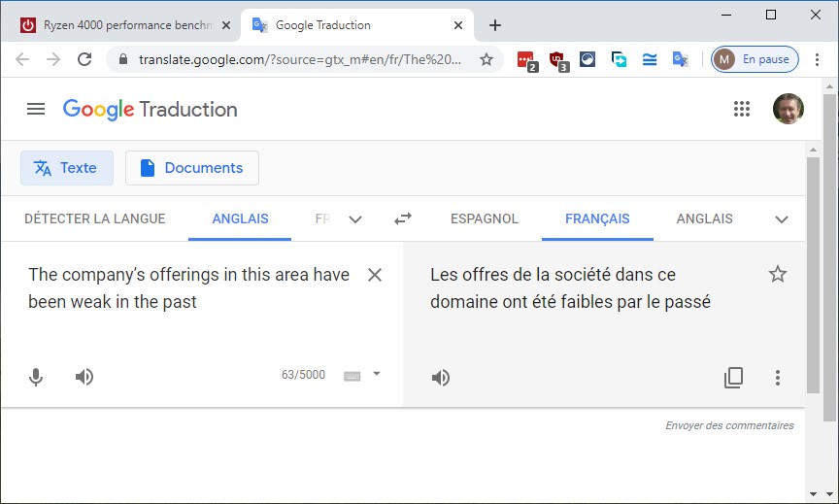Viewport: 839px width, 504px height.
Task: Listen to the French translation audio
Action: pyautogui.click(x=441, y=378)
